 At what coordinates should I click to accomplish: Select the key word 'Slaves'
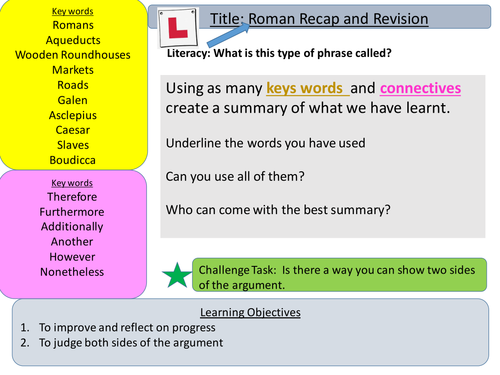73,145
